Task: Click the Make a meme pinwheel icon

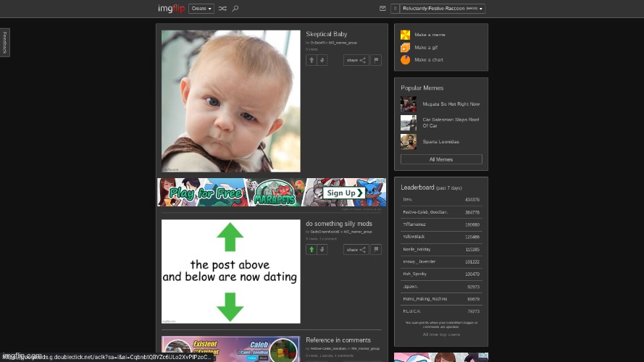Action: tap(406, 35)
